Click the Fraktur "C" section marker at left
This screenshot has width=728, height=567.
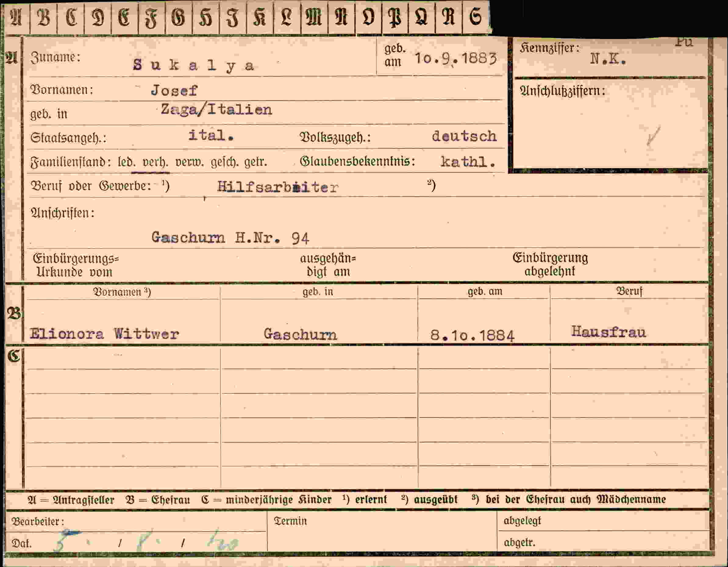[14, 356]
